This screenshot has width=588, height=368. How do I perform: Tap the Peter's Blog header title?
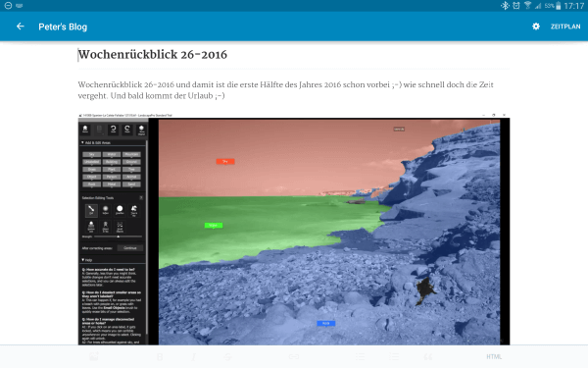63,26
